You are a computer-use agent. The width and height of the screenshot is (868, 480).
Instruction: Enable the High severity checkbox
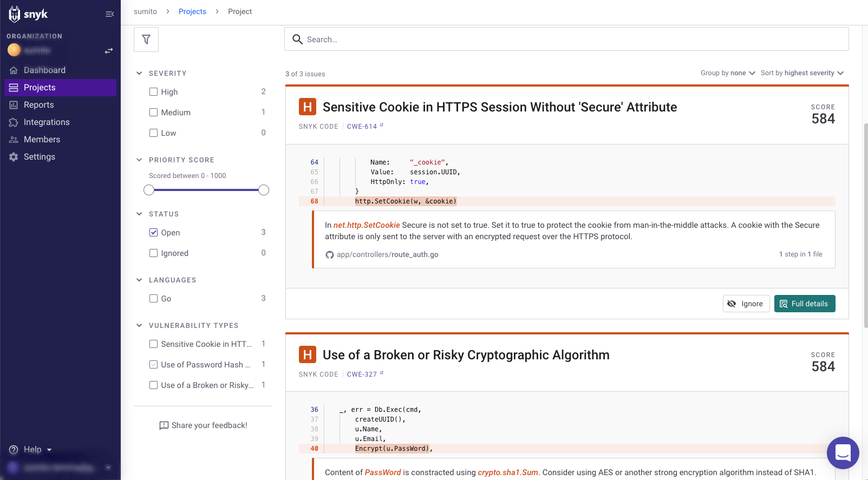154,92
